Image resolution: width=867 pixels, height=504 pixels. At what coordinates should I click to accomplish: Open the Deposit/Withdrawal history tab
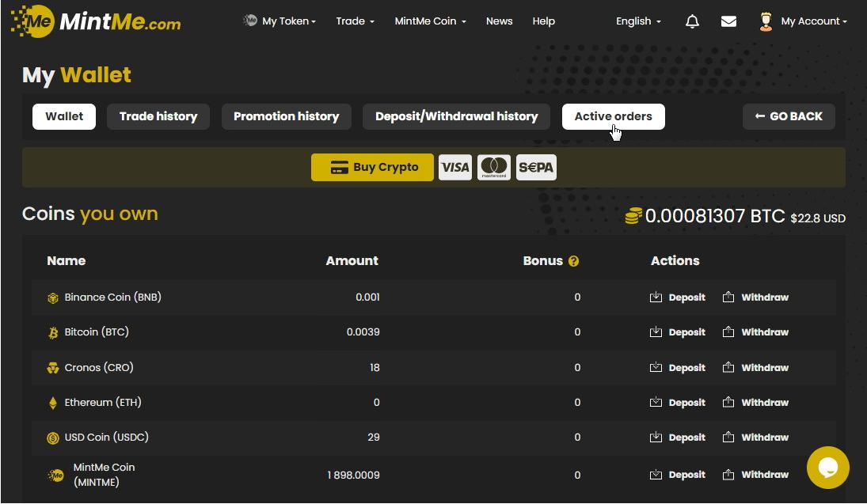(456, 116)
